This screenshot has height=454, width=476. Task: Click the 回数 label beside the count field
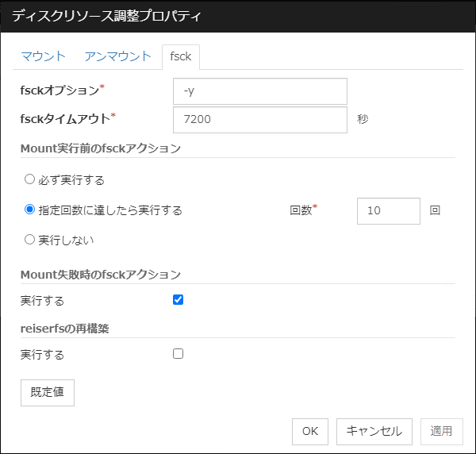click(x=300, y=211)
